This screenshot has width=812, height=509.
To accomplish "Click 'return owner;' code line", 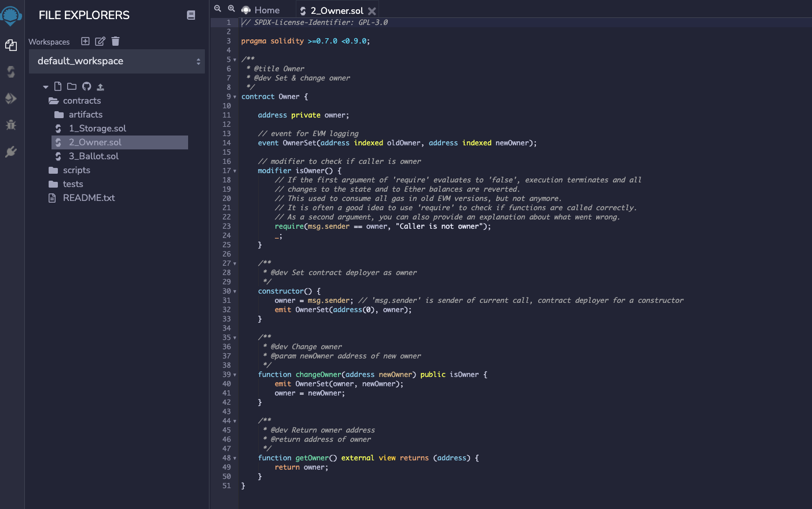I will [x=302, y=467].
